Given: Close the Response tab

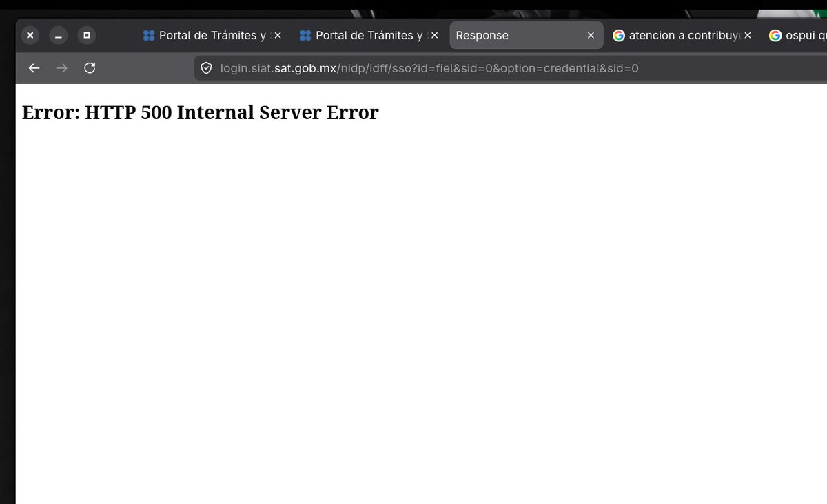Looking at the screenshot, I should coord(591,35).
